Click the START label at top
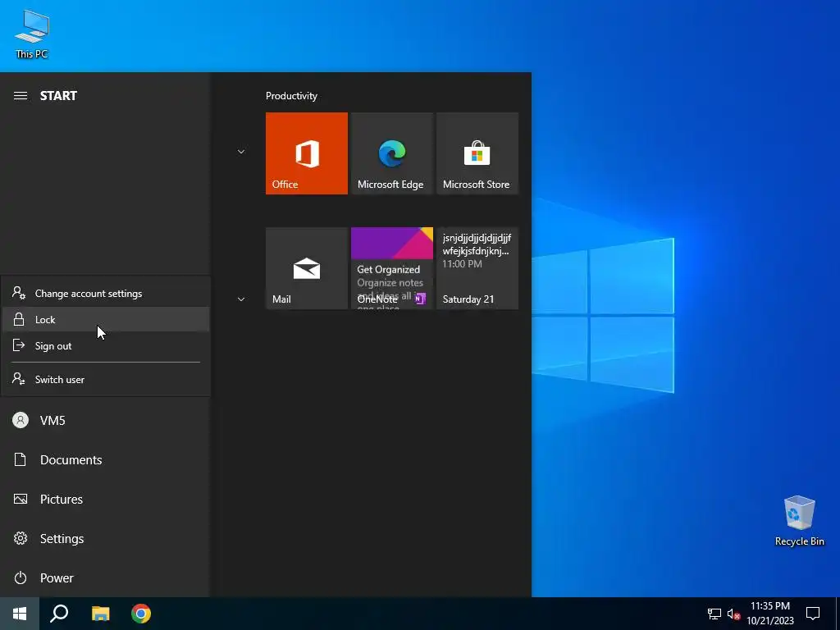The width and height of the screenshot is (840, 630). click(x=58, y=96)
